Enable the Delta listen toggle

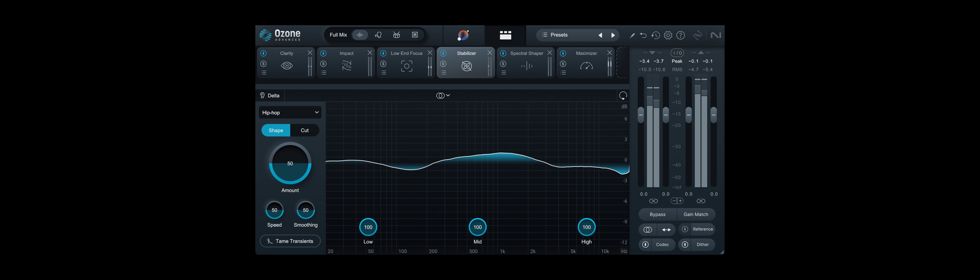270,96
